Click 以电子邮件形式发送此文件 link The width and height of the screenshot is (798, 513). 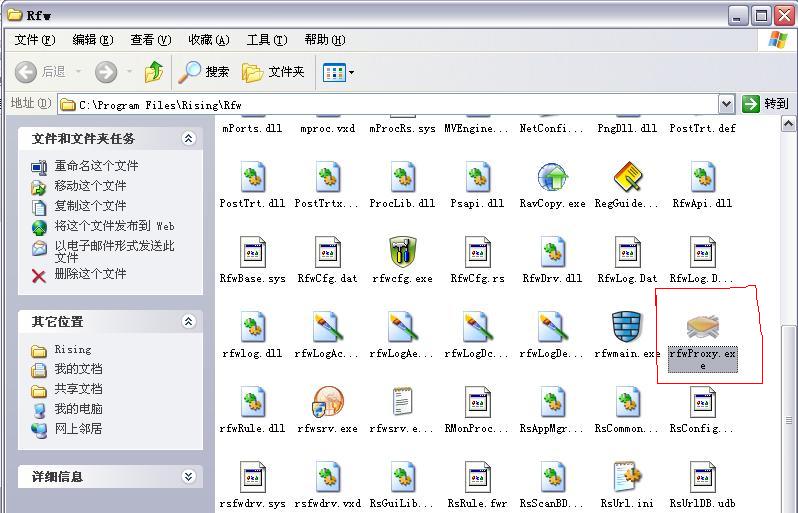point(115,251)
